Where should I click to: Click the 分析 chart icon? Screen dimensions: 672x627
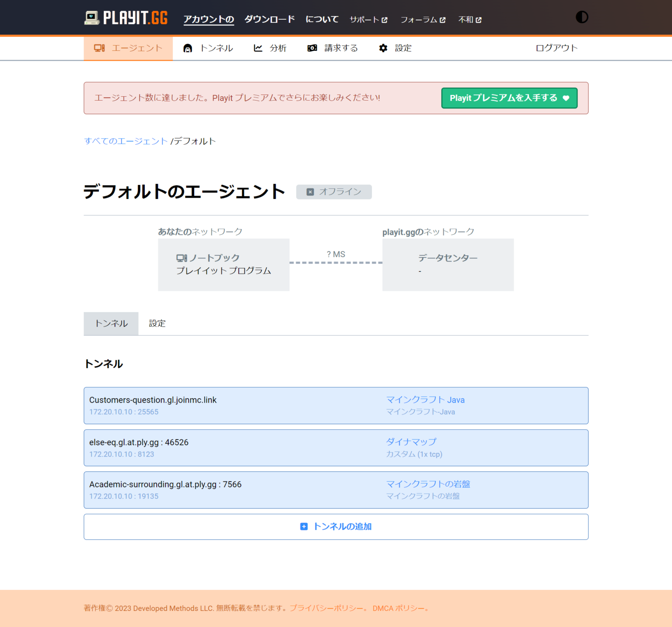click(x=258, y=48)
